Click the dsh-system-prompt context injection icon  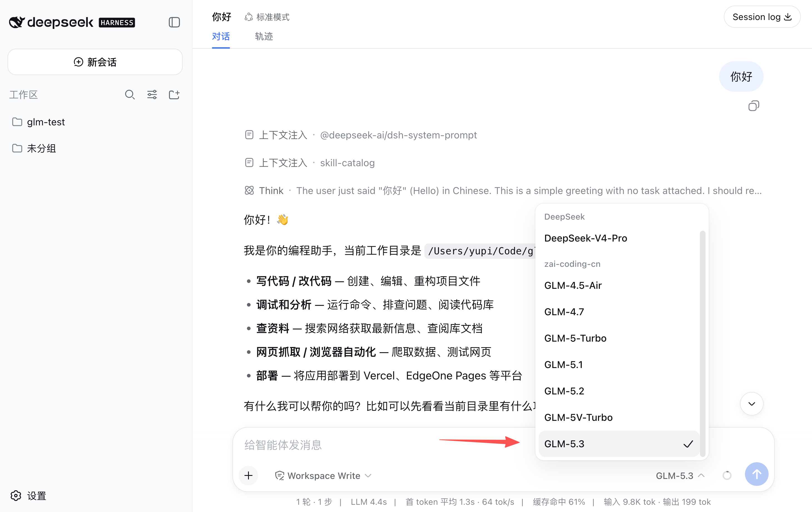(x=249, y=135)
